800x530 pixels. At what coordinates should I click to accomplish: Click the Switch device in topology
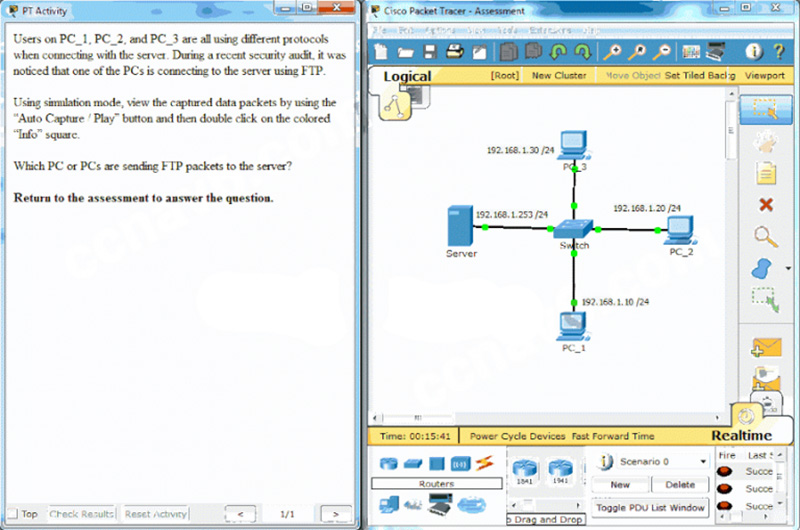click(x=573, y=229)
